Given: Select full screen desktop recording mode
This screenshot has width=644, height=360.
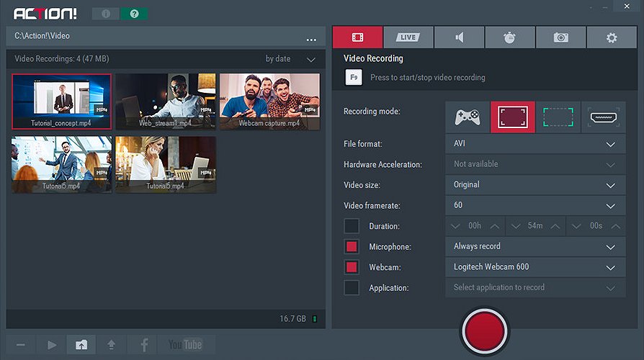Looking at the screenshot, I should 513,117.
